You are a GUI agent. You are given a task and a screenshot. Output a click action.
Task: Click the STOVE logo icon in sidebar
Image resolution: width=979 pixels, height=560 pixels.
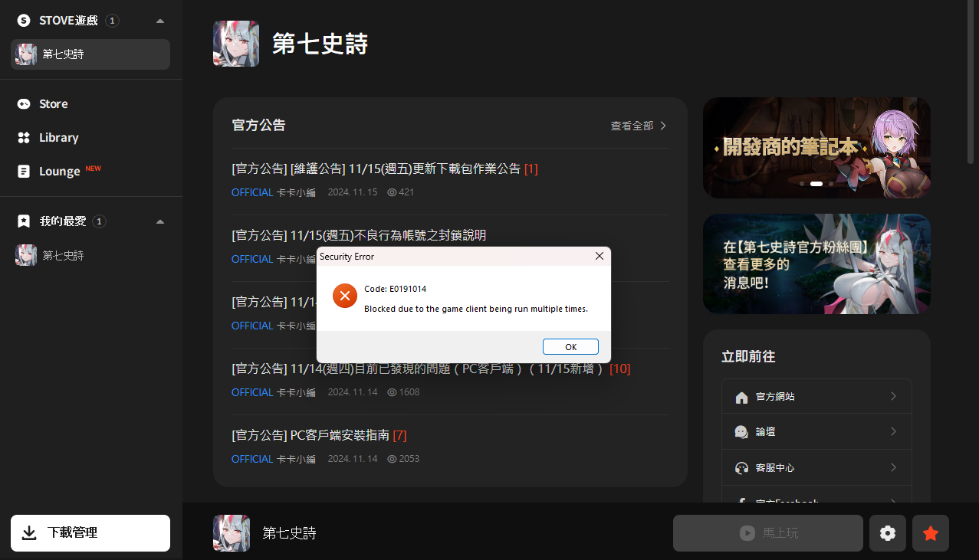[x=24, y=21]
